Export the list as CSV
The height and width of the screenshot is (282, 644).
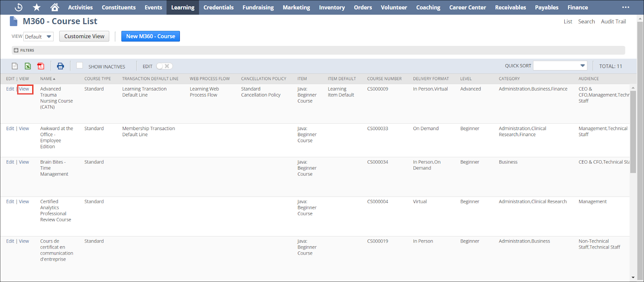pos(15,66)
